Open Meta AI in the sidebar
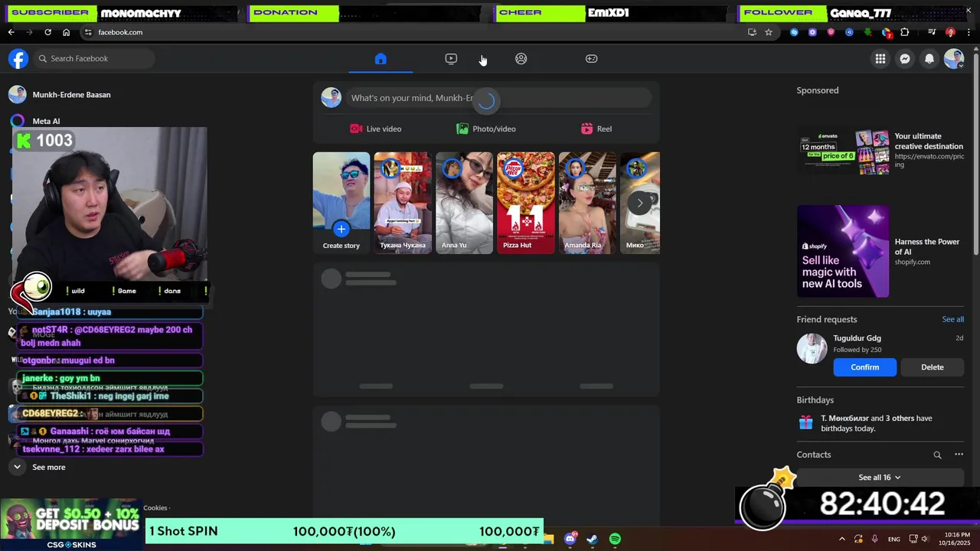 click(46, 121)
